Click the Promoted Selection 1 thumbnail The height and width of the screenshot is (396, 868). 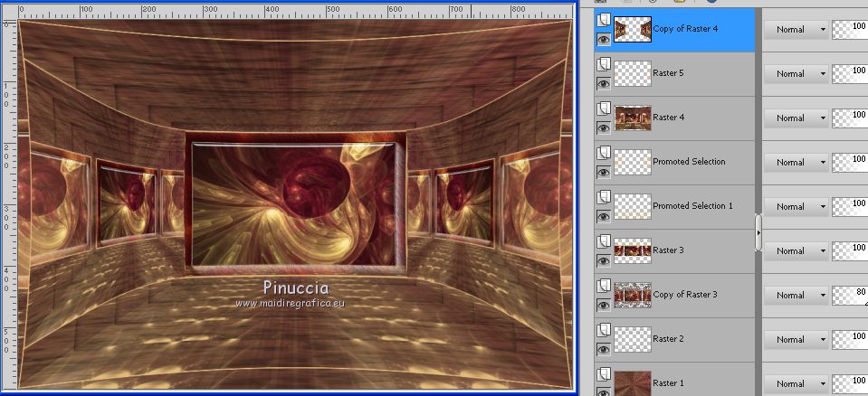click(633, 206)
